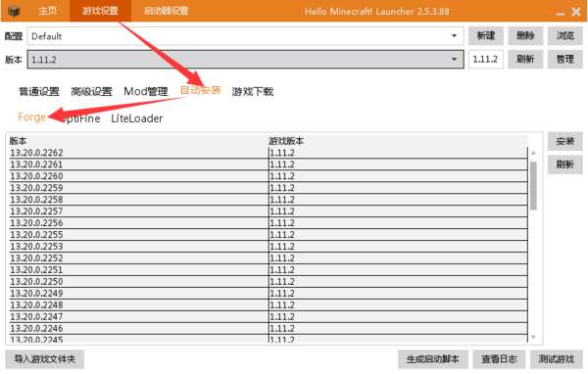Select Forge version 13.20.0.2249

[269, 293]
